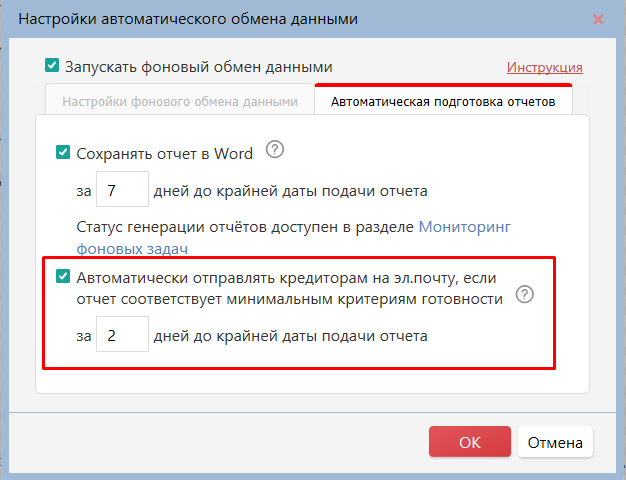The image size is (626, 480).
Task: Confirm settings with the OK button
Action: 470,442
